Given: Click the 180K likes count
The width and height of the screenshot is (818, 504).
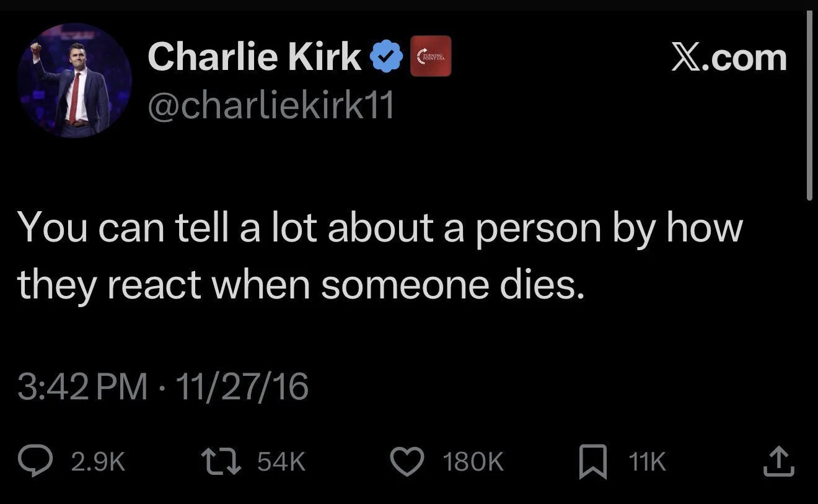Looking at the screenshot, I should [x=473, y=462].
